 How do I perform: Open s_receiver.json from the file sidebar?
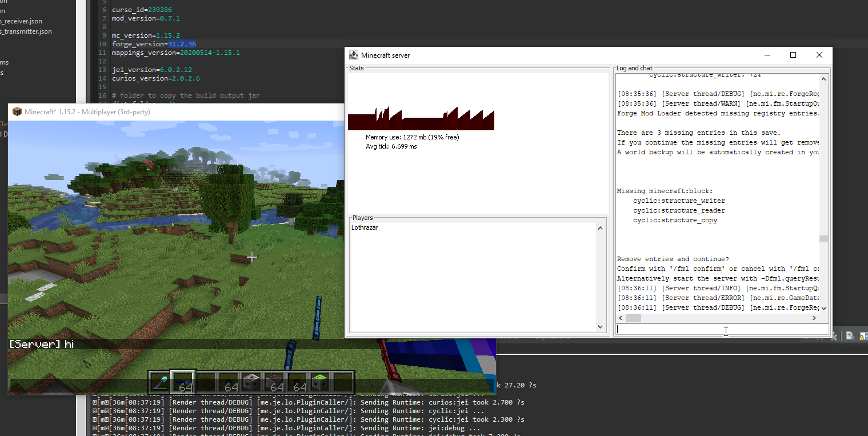tap(21, 21)
